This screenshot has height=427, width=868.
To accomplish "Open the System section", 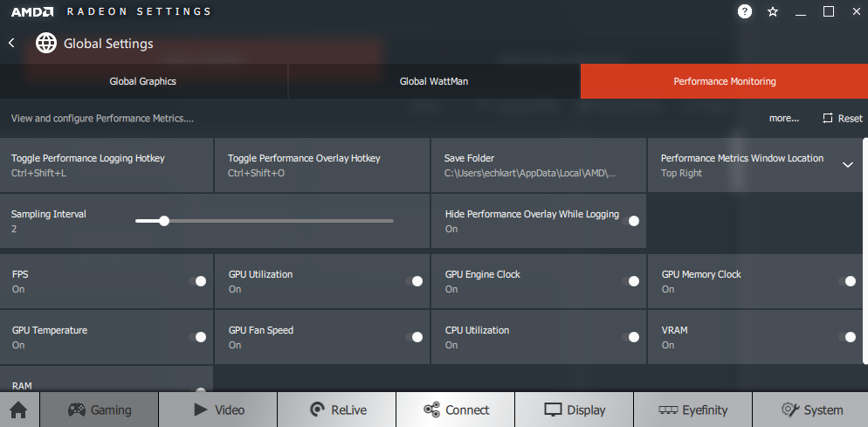I will point(810,410).
